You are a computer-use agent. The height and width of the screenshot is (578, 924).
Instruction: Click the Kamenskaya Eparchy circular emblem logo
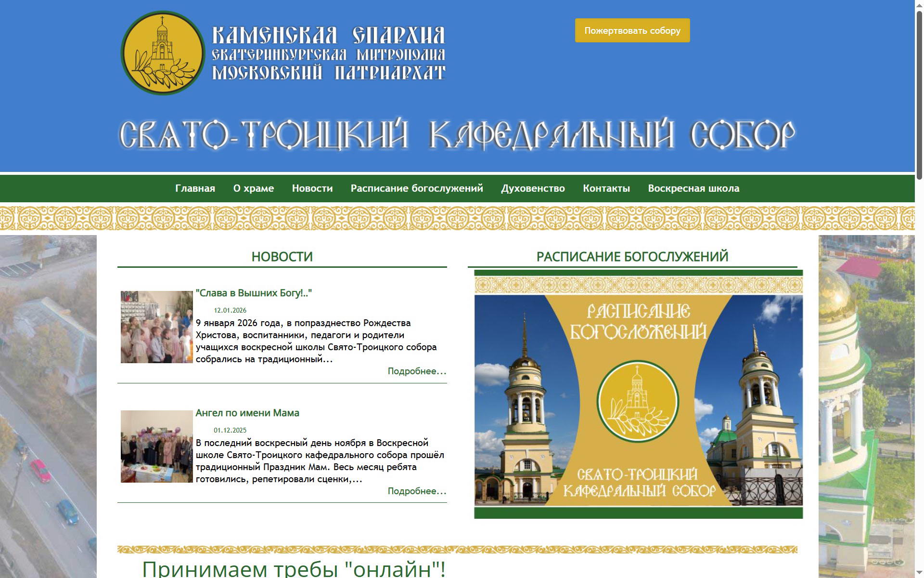(164, 53)
